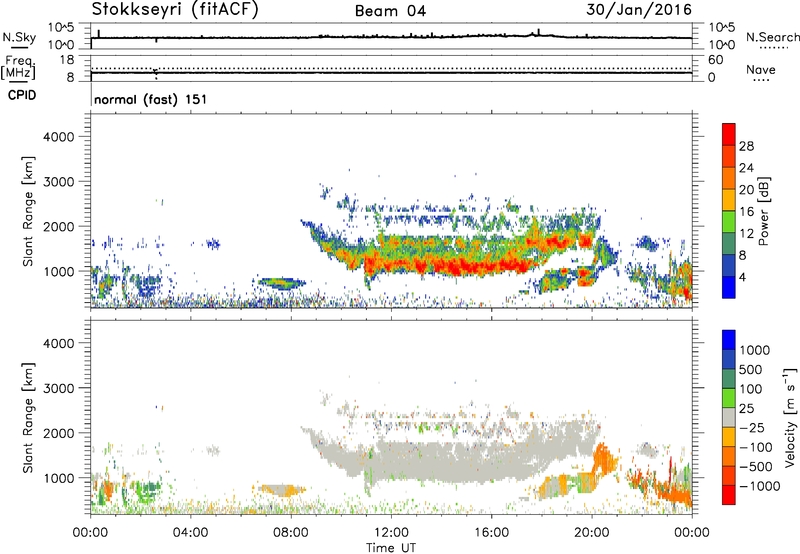This screenshot has height=554, width=800.
Task: Select the 'Time UT' axis title
Action: tap(391, 548)
